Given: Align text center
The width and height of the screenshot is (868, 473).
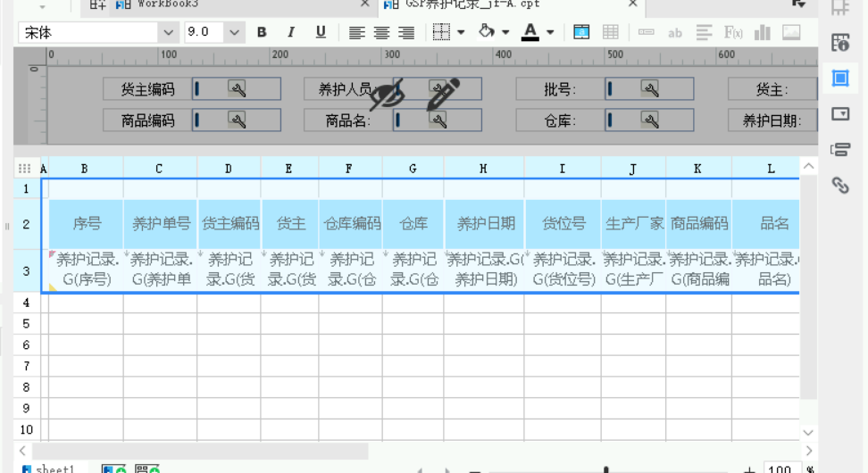Looking at the screenshot, I should [381, 33].
